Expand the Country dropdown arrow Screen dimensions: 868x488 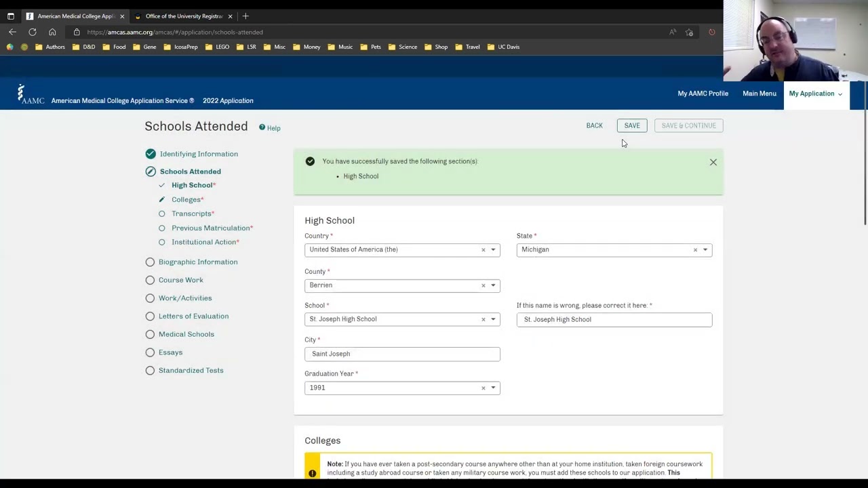pyautogui.click(x=493, y=250)
